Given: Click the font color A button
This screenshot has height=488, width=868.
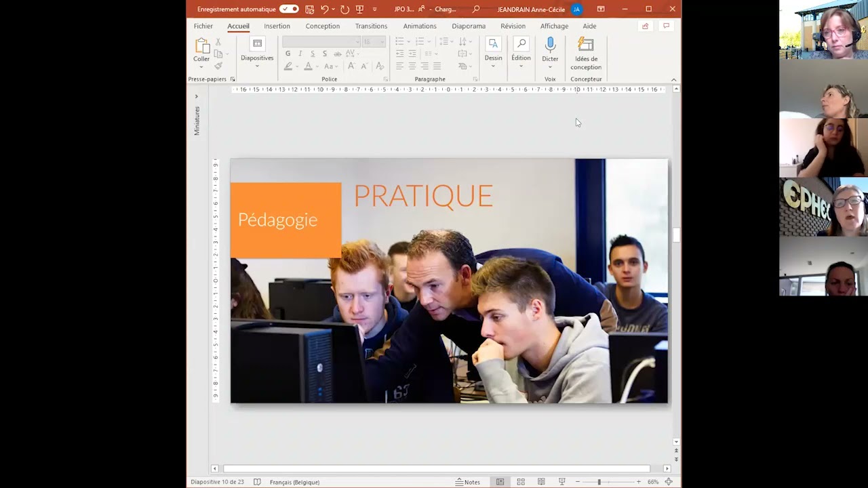Looking at the screenshot, I should [x=308, y=66].
